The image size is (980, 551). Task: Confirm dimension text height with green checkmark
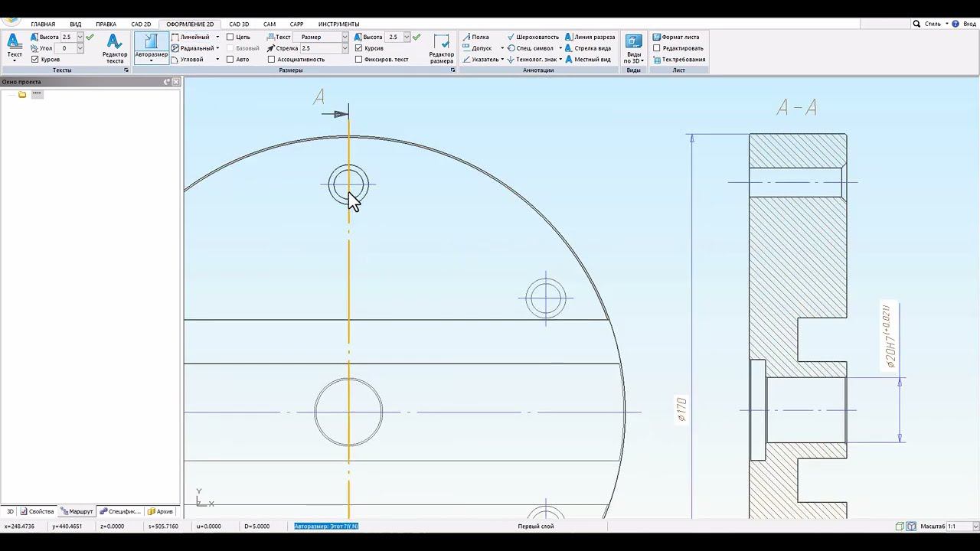(x=416, y=37)
